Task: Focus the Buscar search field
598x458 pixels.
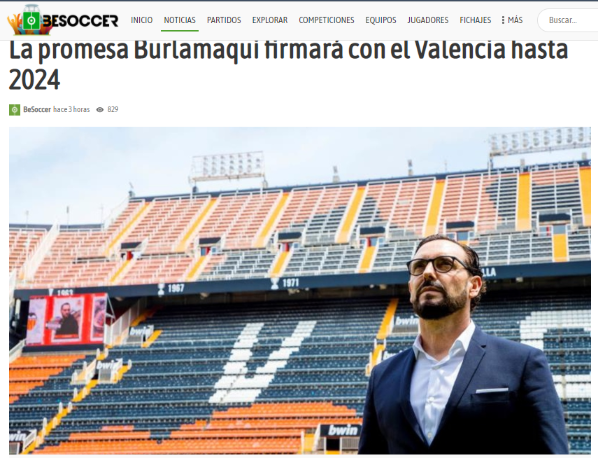Action: coord(567,20)
